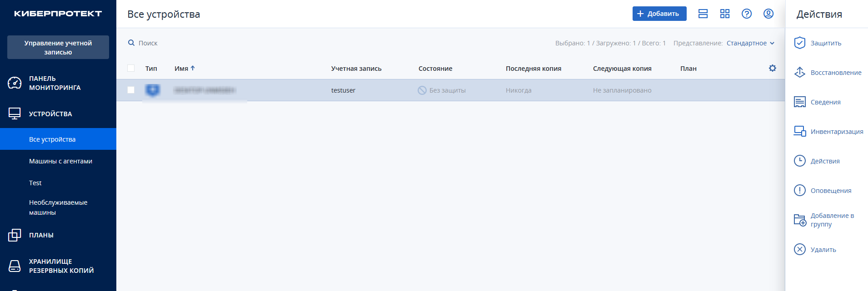This screenshot has width=868, height=291.
Task: Open the Сведения action
Action: click(826, 102)
